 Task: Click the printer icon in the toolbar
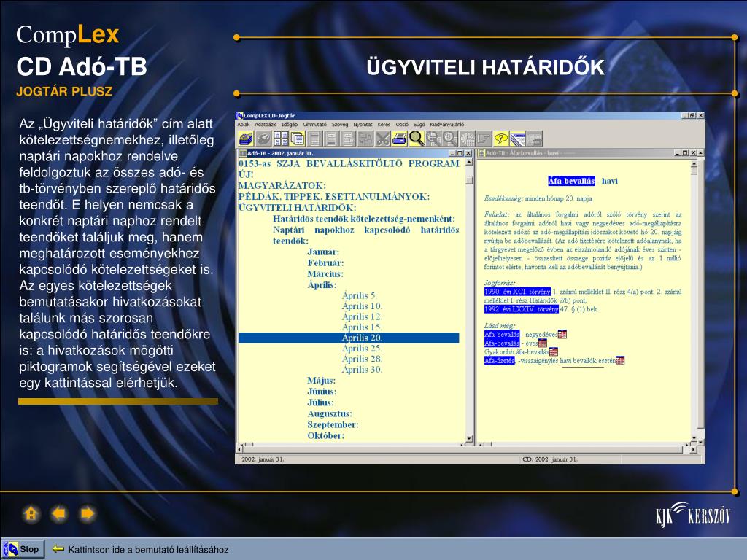399,139
